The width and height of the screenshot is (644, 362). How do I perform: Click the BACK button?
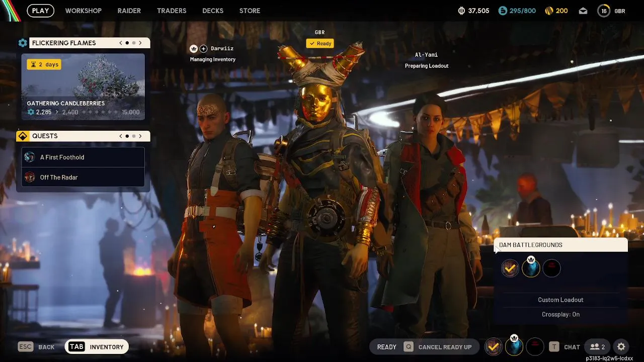coord(46,347)
